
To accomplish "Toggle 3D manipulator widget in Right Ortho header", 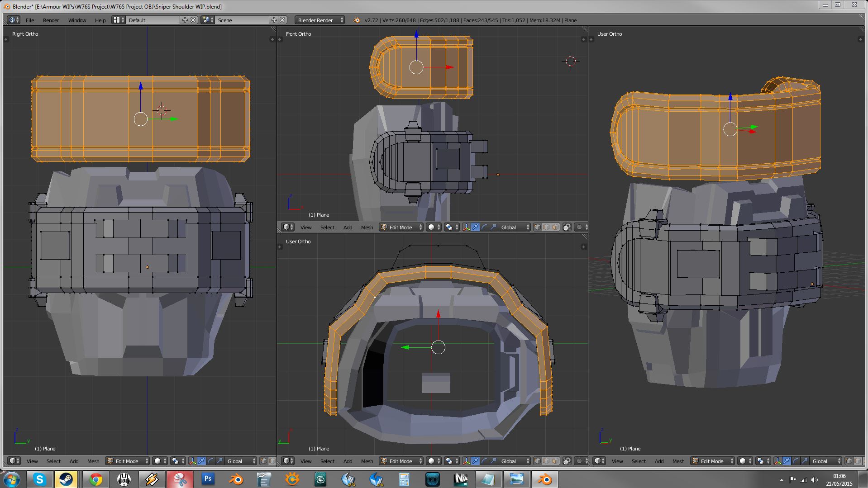I will coord(192,461).
